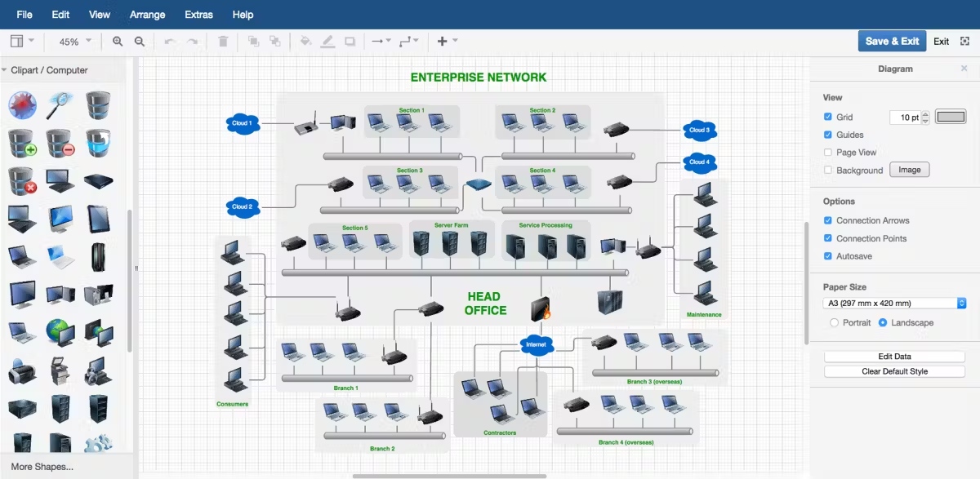Select the tablet clipart shape
This screenshot has width=980, height=479.
[99, 219]
